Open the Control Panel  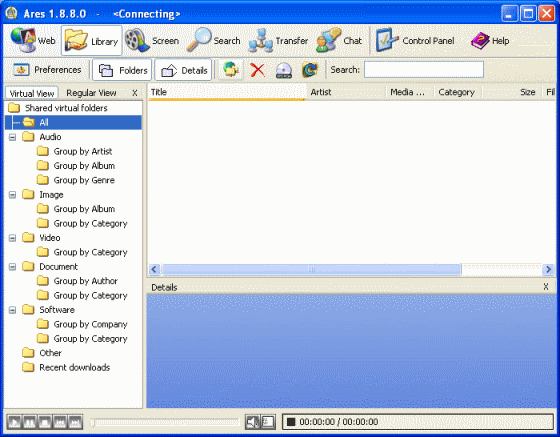click(x=415, y=41)
